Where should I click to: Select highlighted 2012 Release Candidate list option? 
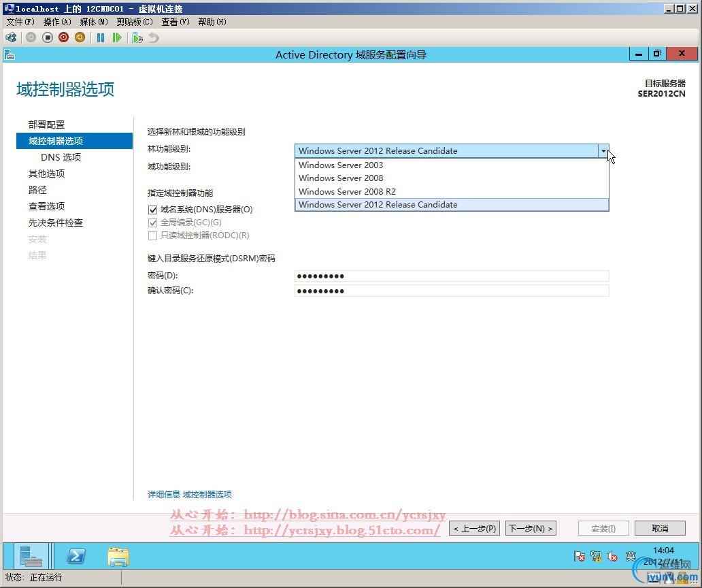coord(451,205)
